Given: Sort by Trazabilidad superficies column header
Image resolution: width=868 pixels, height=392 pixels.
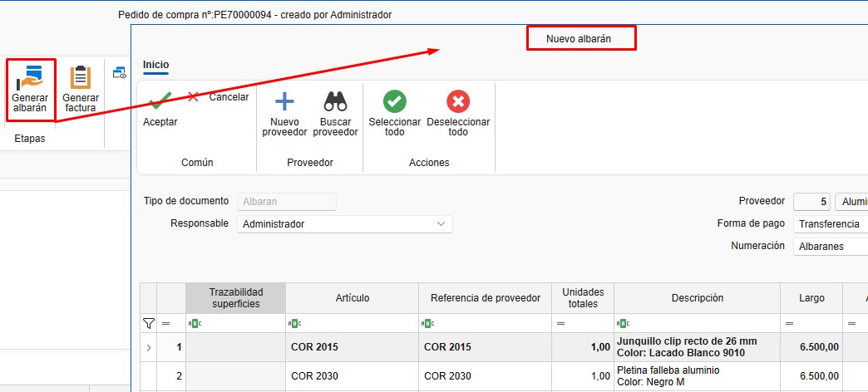Looking at the screenshot, I should click(236, 298).
